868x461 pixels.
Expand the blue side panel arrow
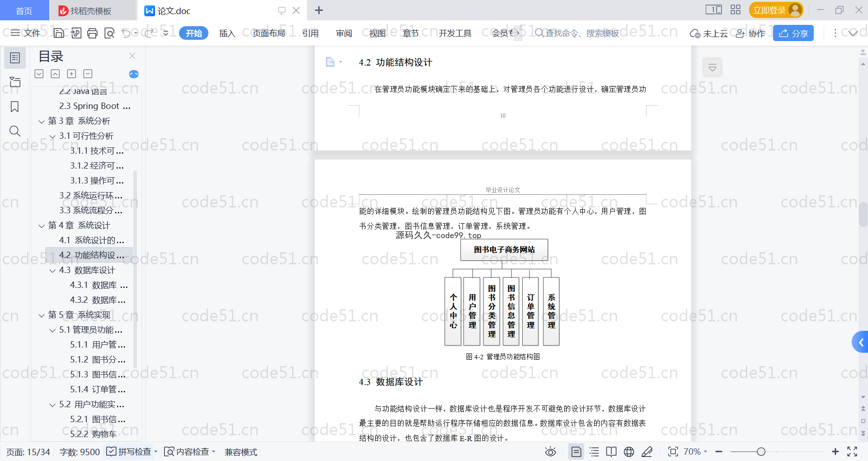(860, 343)
